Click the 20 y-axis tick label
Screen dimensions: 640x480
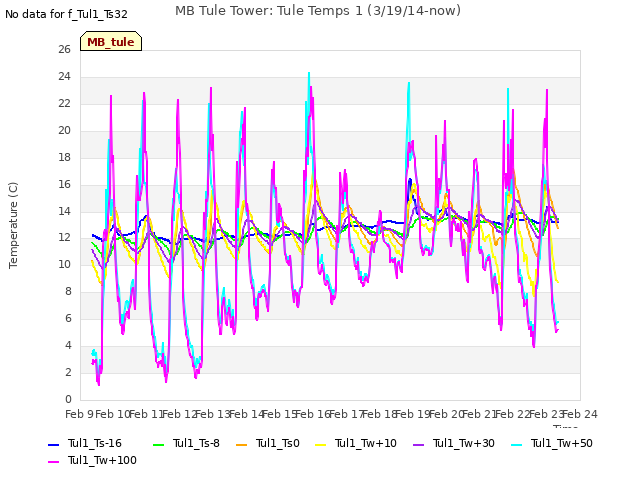[64, 131]
